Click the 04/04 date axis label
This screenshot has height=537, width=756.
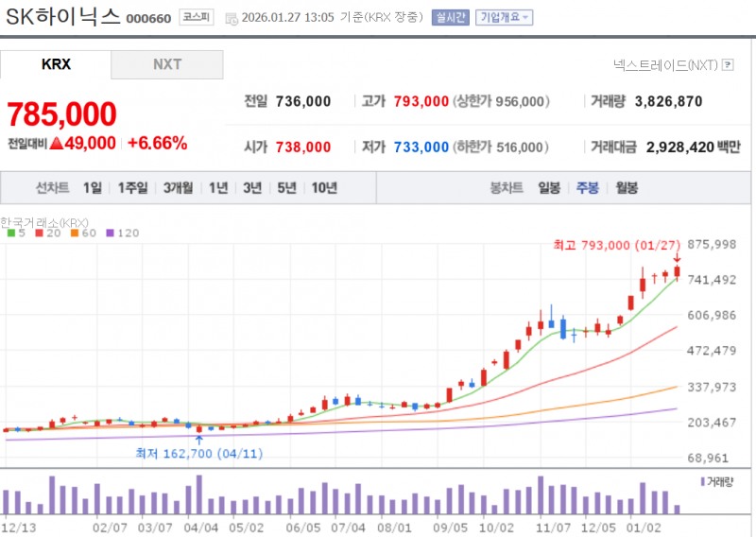point(200,528)
